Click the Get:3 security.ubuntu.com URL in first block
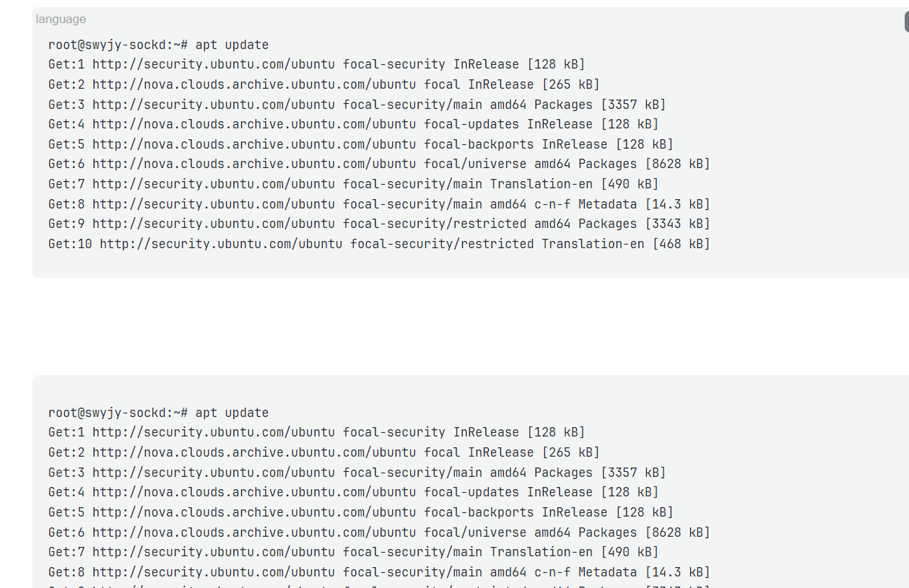Viewport: 909px width, 588px height. pos(214,105)
